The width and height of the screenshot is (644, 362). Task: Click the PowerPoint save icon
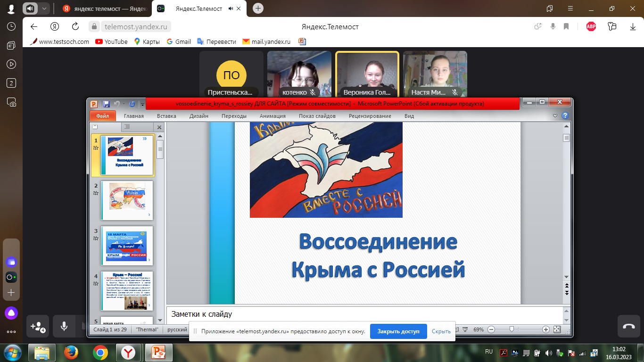coord(106,104)
